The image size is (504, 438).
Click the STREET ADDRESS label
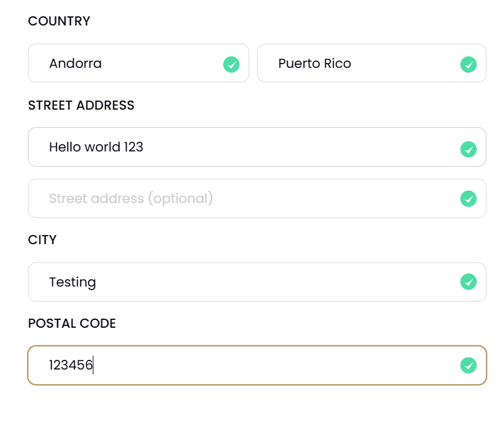pyautogui.click(x=81, y=105)
